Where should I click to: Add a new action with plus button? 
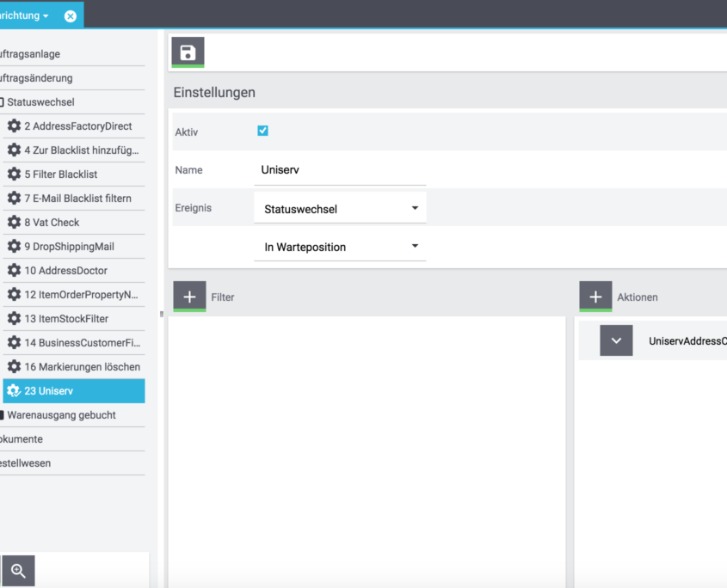click(595, 297)
